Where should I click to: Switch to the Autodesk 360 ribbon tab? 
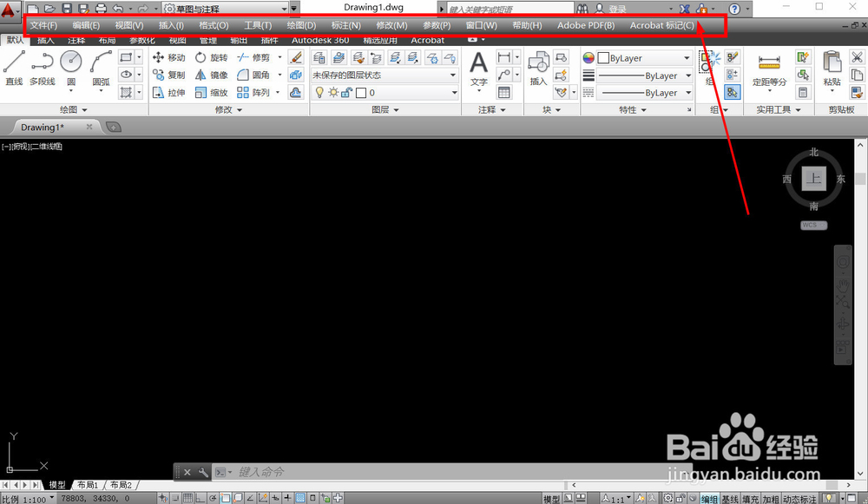tap(320, 41)
